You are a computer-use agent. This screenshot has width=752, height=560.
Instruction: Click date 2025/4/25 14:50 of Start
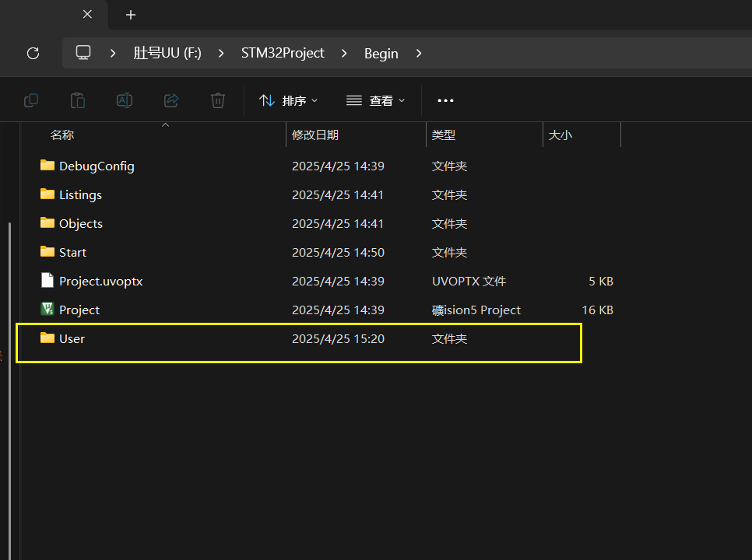pyautogui.click(x=338, y=253)
